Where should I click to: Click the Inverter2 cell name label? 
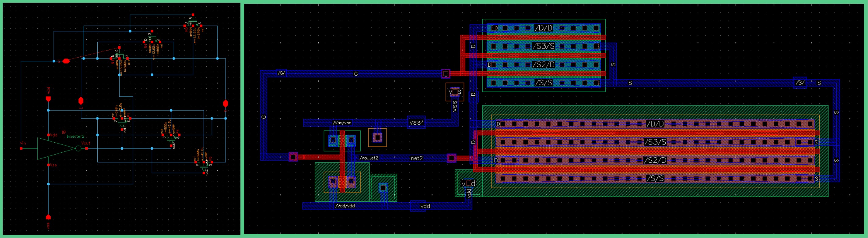[x=75, y=137]
